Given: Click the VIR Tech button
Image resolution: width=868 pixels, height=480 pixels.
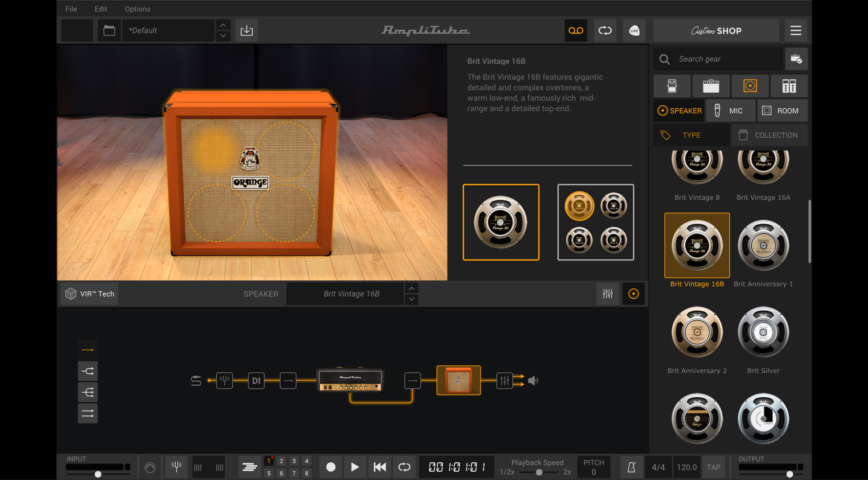Looking at the screenshot, I should pyautogui.click(x=90, y=294).
